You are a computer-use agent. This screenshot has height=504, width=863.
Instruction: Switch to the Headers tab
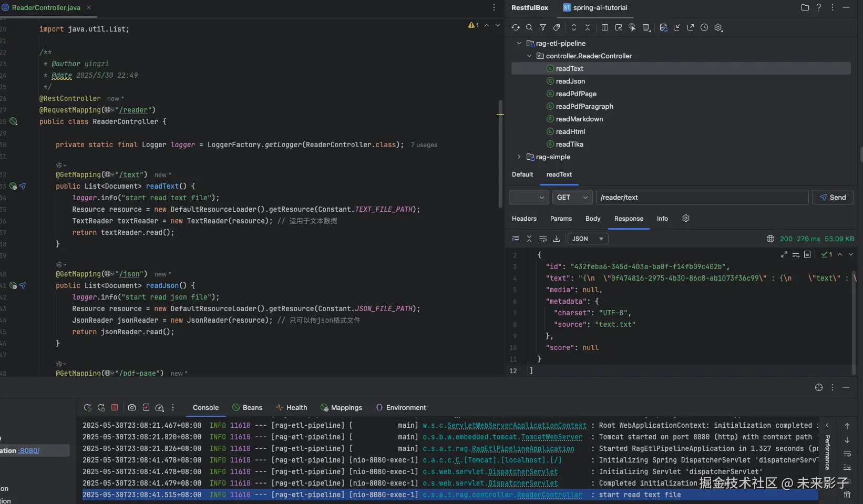(x=524, y=219)
